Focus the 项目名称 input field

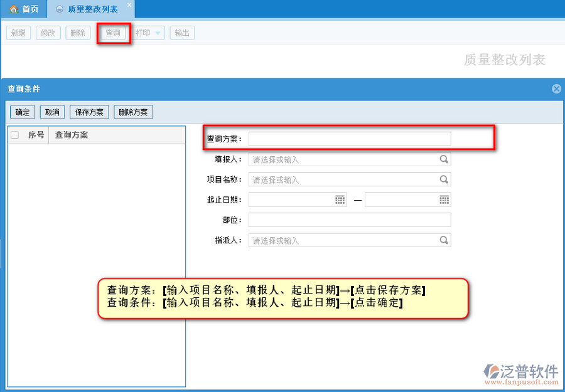pos(350,179)
